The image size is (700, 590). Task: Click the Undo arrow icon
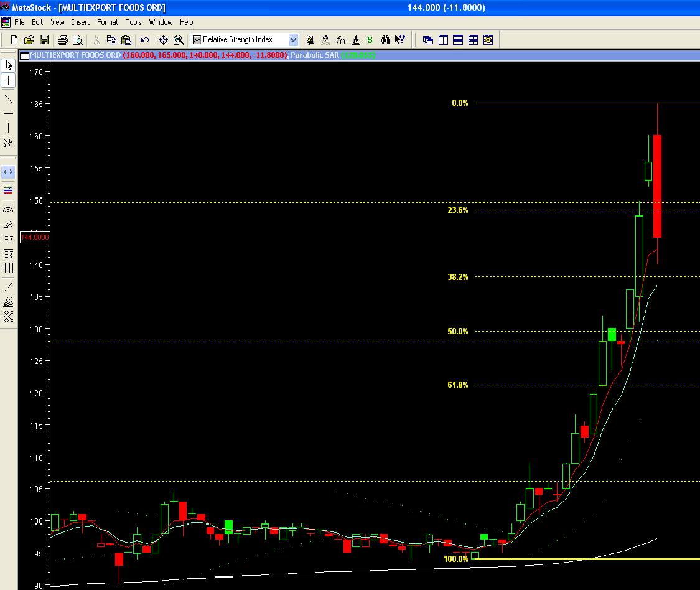144,40
